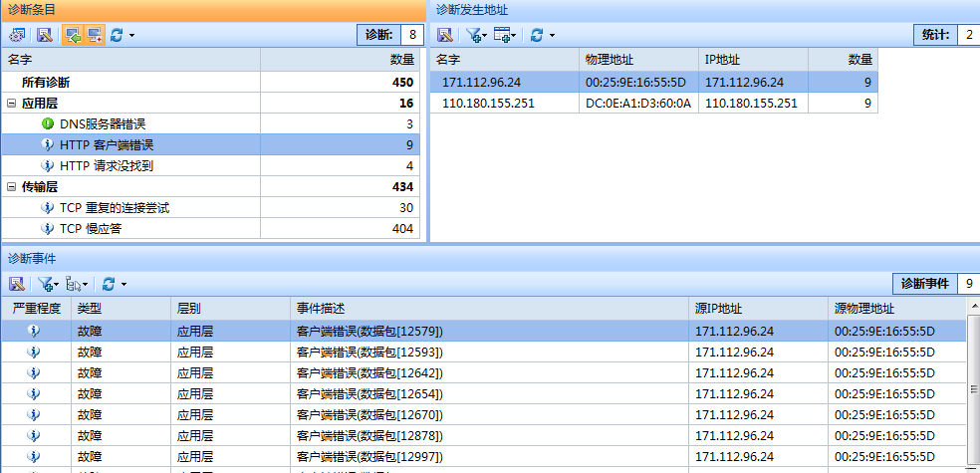Screen dimensions: 980x473
Task: Open filter dropdown in 诊断事件 toolbar
Action: [48, 284]
